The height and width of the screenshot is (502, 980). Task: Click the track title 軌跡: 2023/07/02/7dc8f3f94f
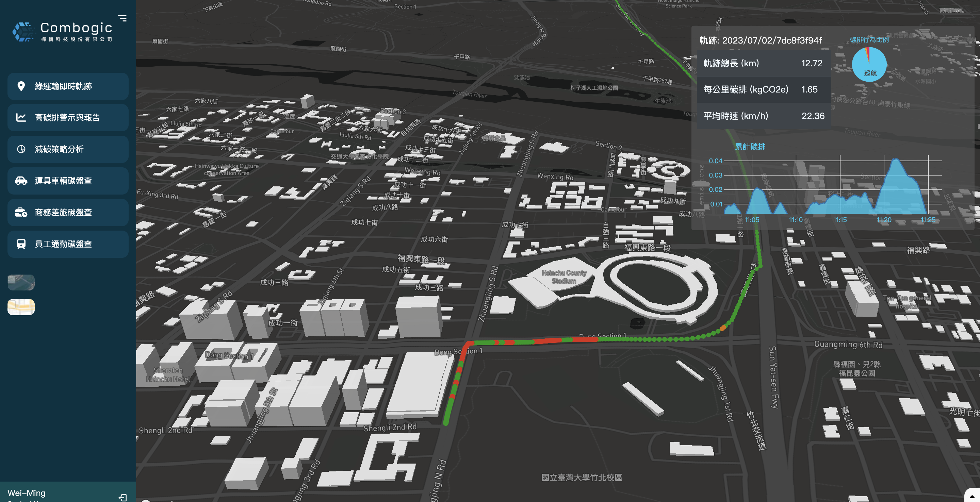click(761, 40)
